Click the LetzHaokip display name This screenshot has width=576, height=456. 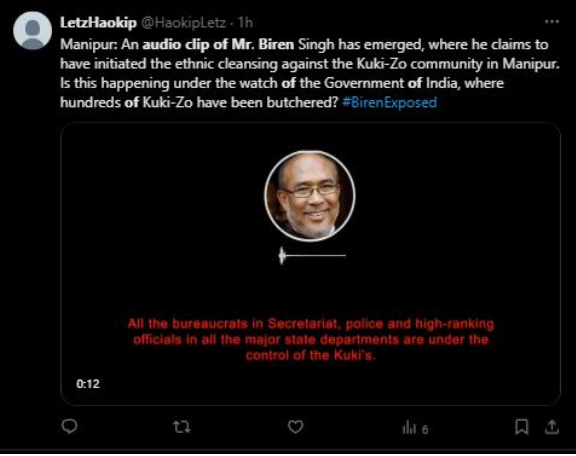(x=98, y=23)
